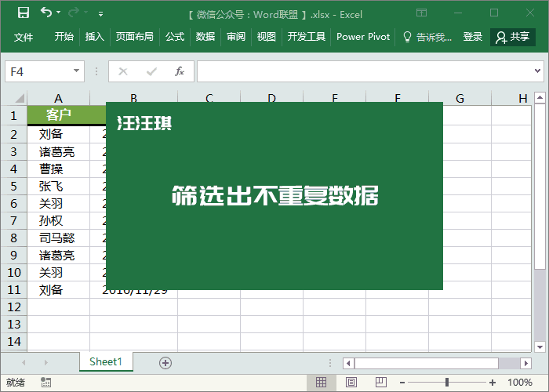The height and width of the screenshot is (392, 549).
Task: Click the 登录 sign-in link
Action: pyautogui.click(x=473, y=36)
